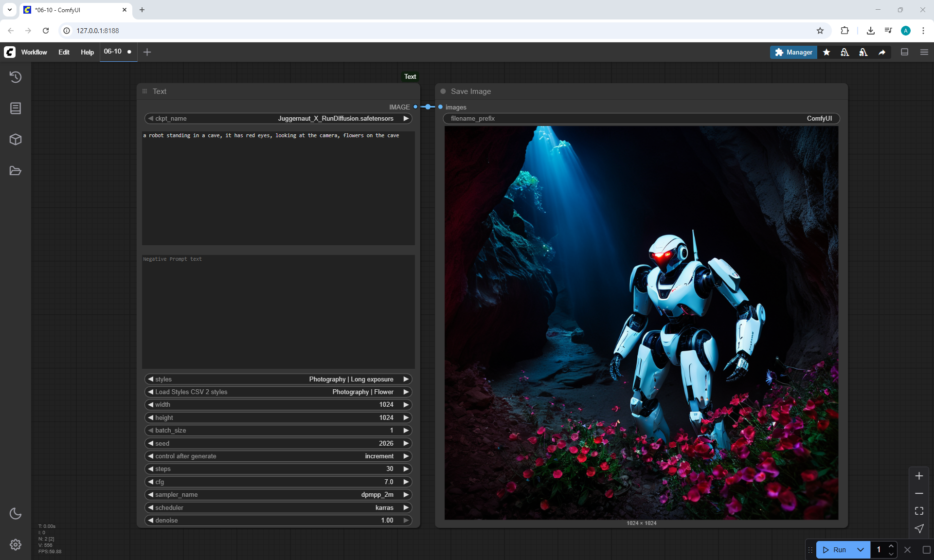Click the zoom in plus button

(919, 476)
